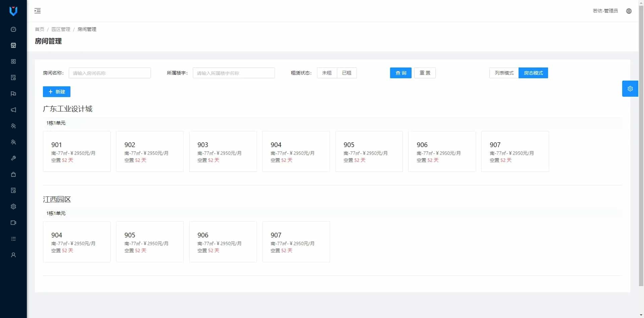
Task: Collapse the sidebar with the menu-fold icon
Action: (38, 11)
